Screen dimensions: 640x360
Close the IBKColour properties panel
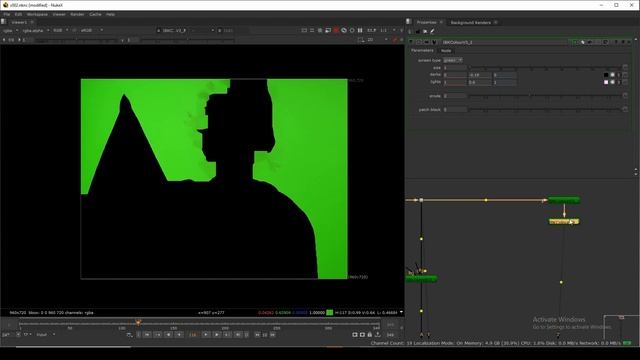coord(629,42)
